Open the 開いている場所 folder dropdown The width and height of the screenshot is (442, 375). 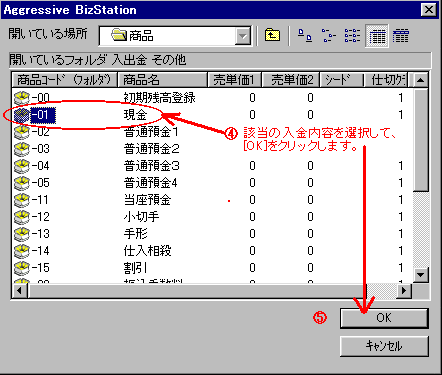click(243, 36)
